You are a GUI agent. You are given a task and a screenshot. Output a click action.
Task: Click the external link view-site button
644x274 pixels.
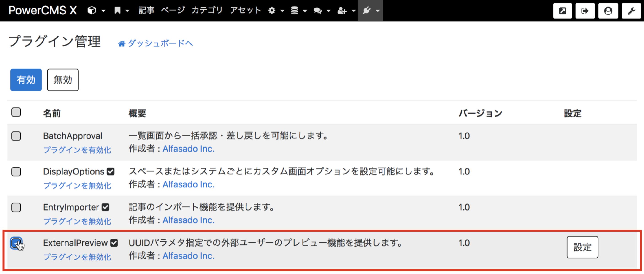click(x=563, y=11)
